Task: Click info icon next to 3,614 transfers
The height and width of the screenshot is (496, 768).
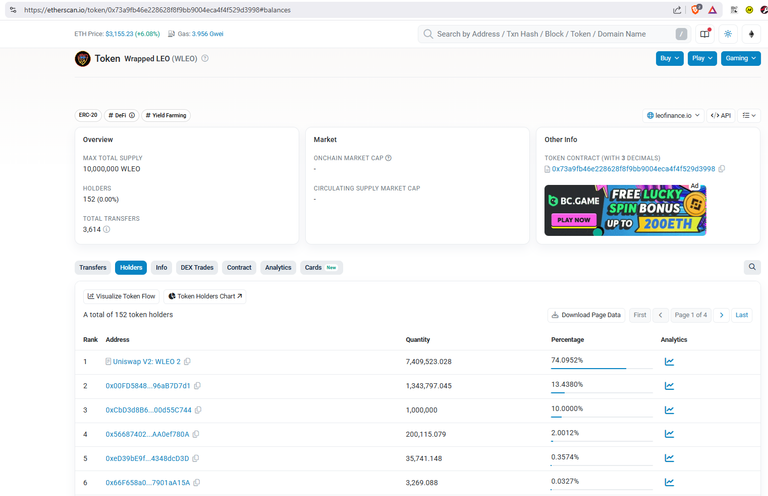Action: pos(107,229)
